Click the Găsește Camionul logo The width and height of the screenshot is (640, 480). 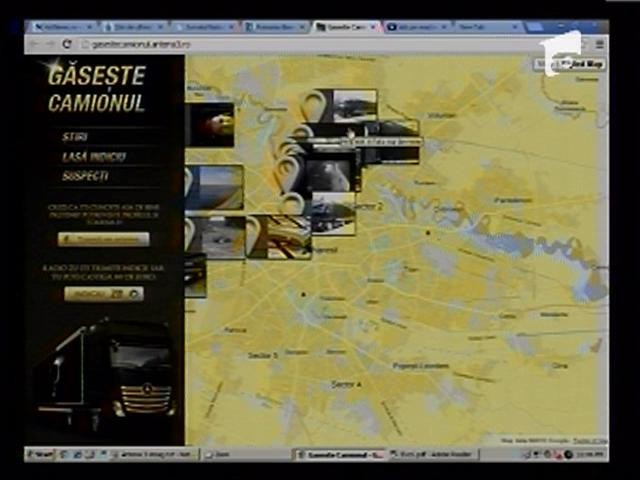coord(96,88)
